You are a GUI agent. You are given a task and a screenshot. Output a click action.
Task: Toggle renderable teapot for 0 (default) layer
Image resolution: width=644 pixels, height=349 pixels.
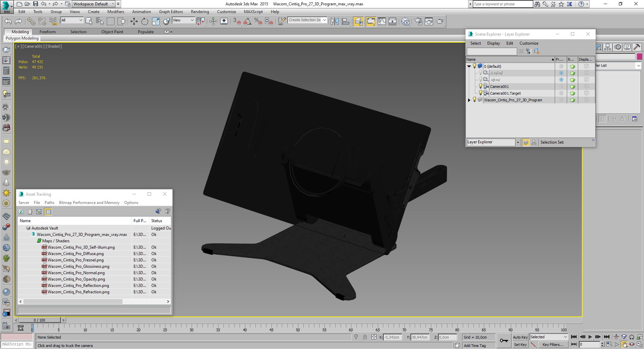point(573,66)
